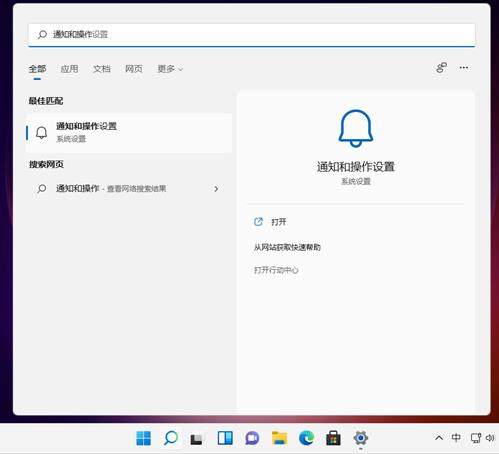Image resolution: width=499 pixels, height=454 pixels.
Task: Open Microsoft Store from the taskbar
Action: [x=333, y=438]
